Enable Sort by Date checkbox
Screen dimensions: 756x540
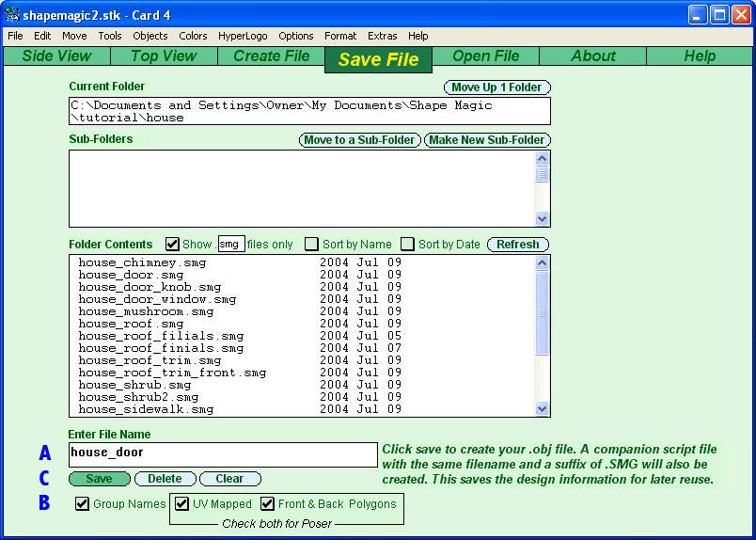408,245
